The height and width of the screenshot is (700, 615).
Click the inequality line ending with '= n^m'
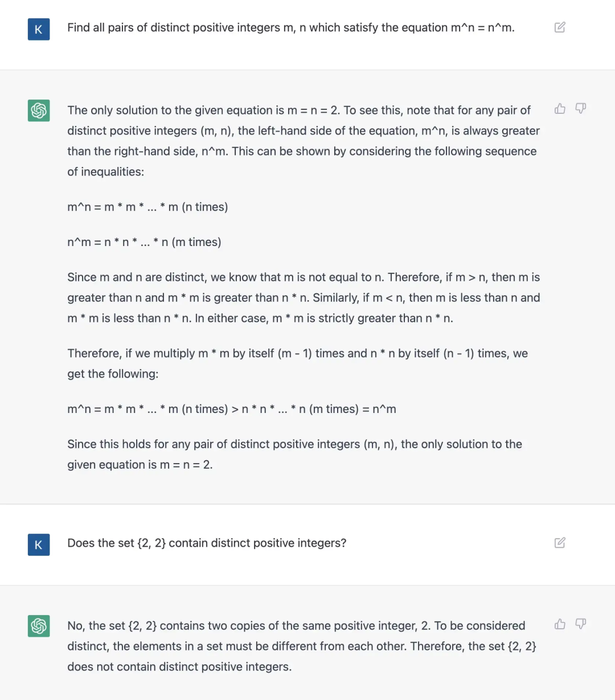pyautogui.click(x=232, y=410)
